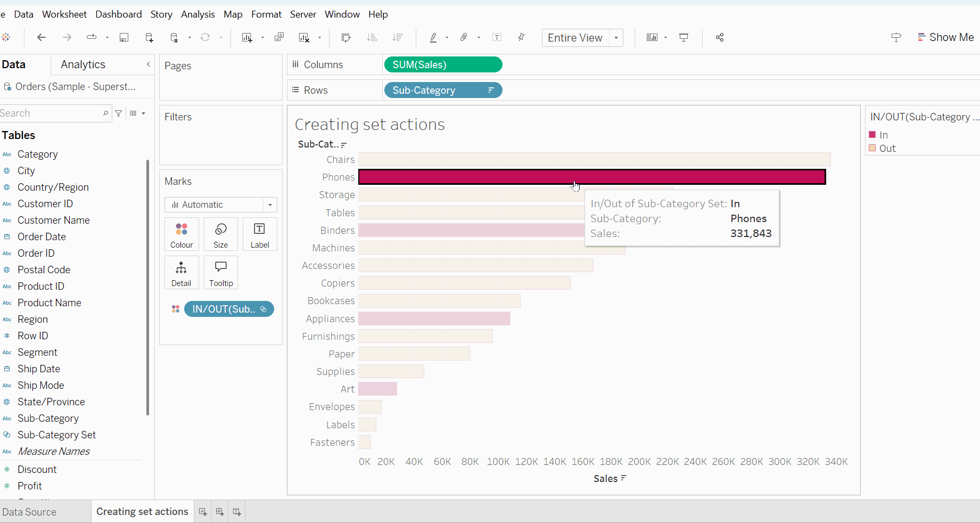Click the In colour swatch in the legend

pos(872,135)
